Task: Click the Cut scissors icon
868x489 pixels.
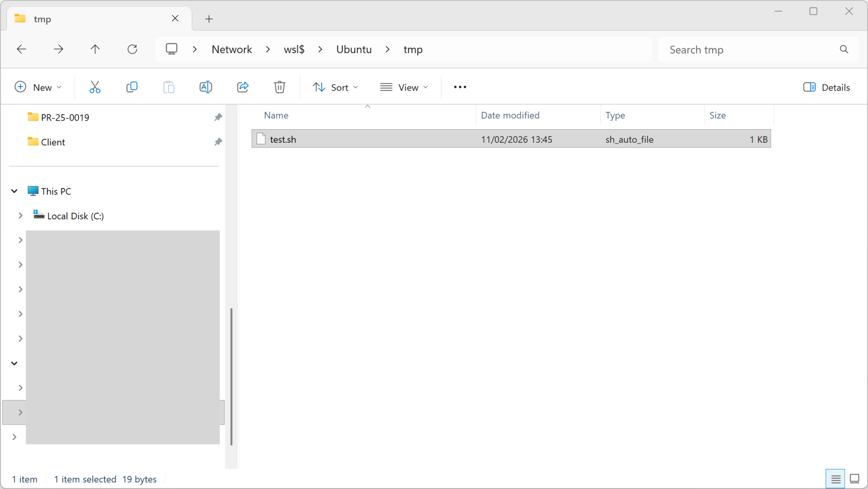Action: click(x=95, y=87)
